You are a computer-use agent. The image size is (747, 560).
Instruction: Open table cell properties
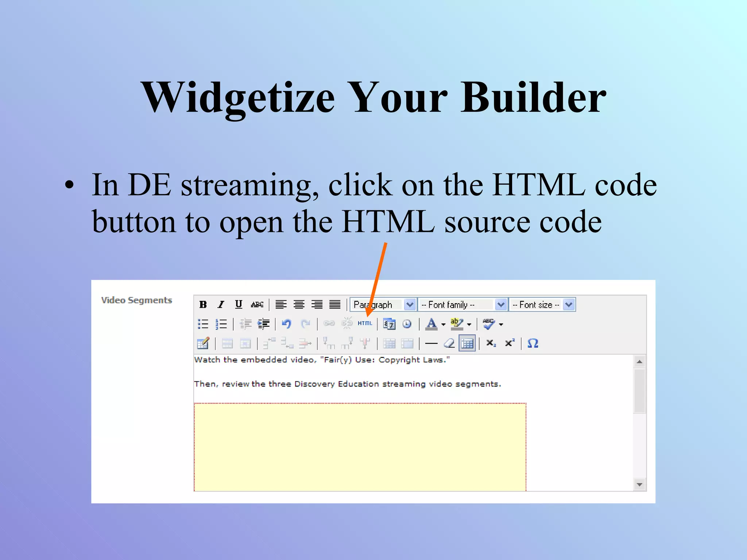pyautogui.click(x=245, y=343)
